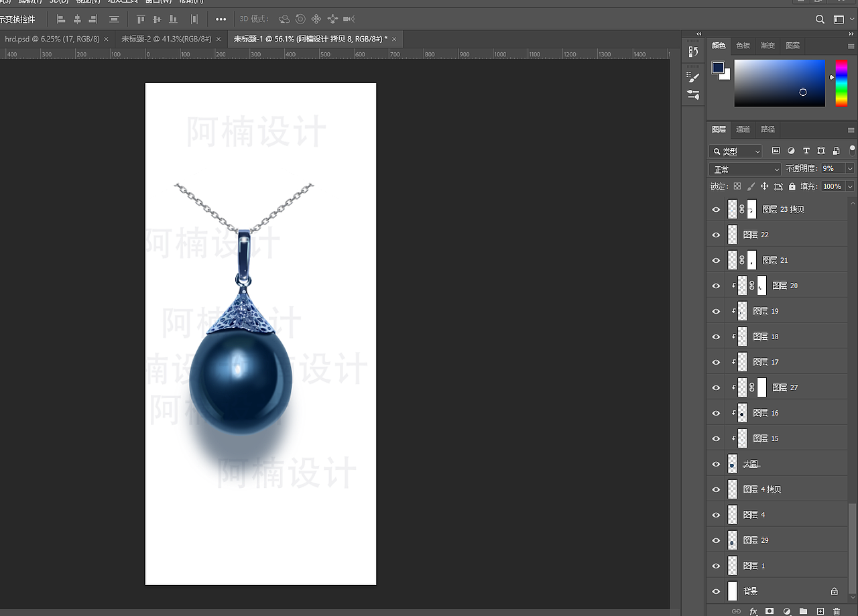The image size is (858, 616).
Task: Open the Layers panel flyout menu
Action: 851,129
